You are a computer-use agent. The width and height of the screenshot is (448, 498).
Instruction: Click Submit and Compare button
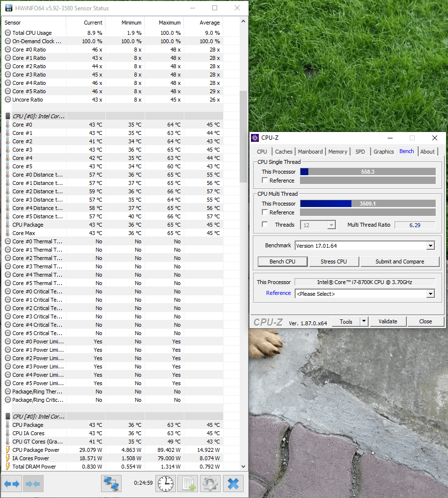pos(399,262)
